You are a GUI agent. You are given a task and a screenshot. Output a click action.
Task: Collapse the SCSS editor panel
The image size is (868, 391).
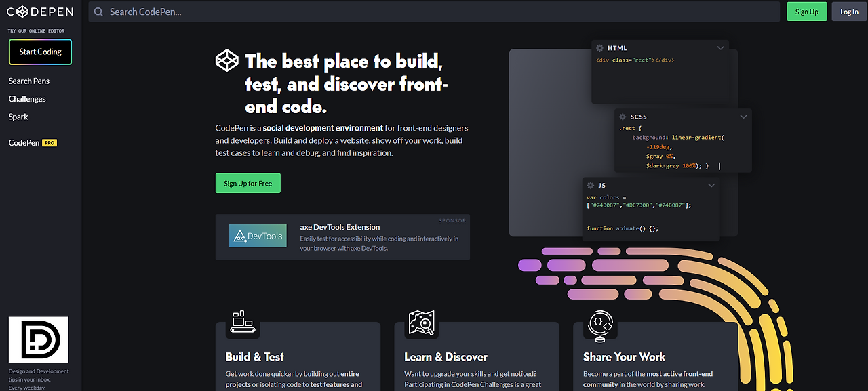coord(743,117)
